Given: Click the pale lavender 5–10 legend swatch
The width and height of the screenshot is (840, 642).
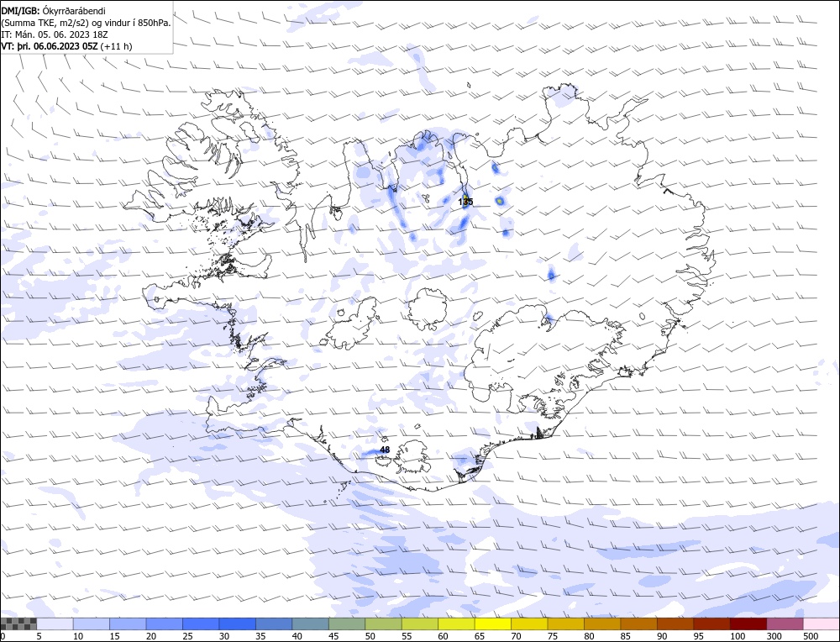Looking at the screenshot, I should (55, 624).
